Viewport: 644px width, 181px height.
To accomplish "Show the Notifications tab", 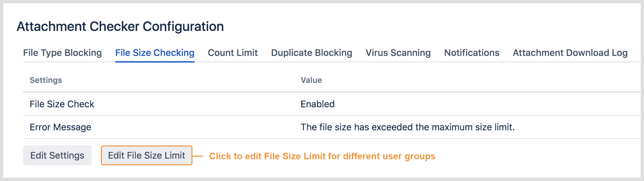I will pyautogui.click(x=472, y=53).
